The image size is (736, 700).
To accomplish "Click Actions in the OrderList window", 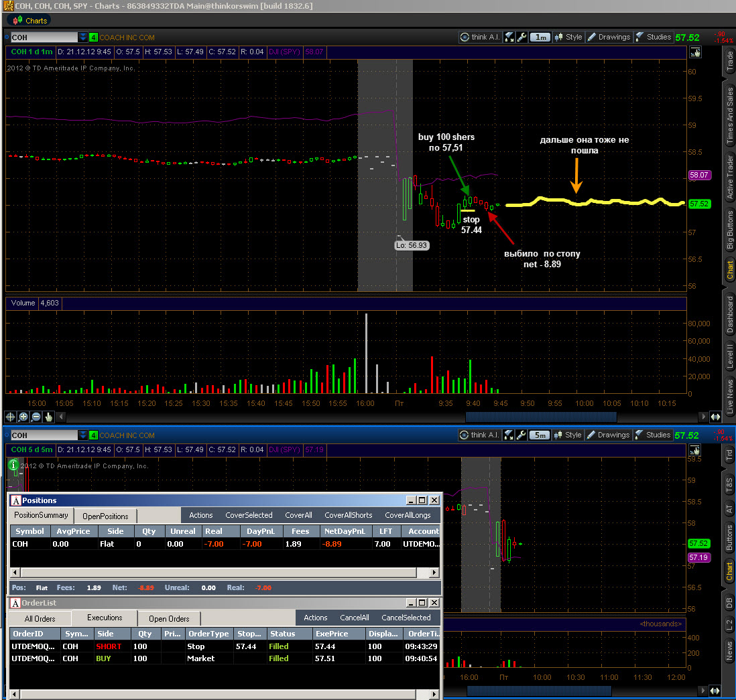I will [316, 618].
